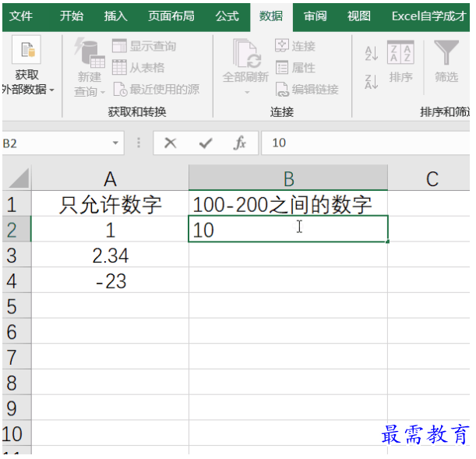This screenshot has height=459, width=476.
Task: Click the formula bar options dots
Action: 139,143
